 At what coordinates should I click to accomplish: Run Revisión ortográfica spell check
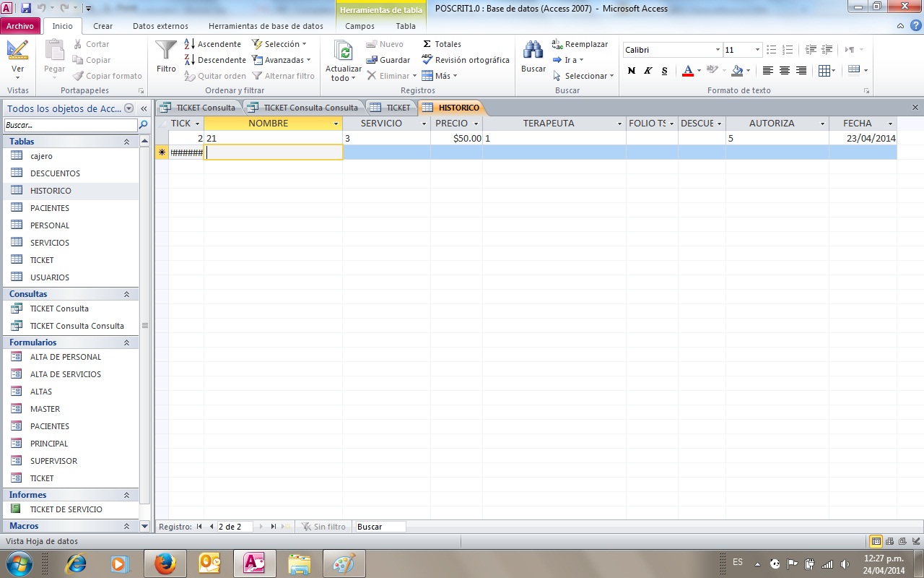(466, 60)
